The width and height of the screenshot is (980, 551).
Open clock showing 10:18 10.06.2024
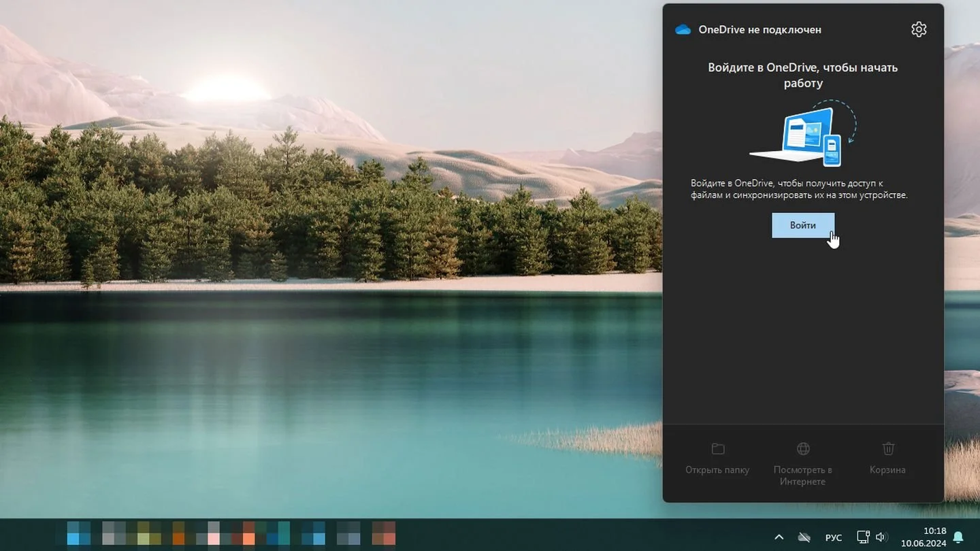pos(924,537)
